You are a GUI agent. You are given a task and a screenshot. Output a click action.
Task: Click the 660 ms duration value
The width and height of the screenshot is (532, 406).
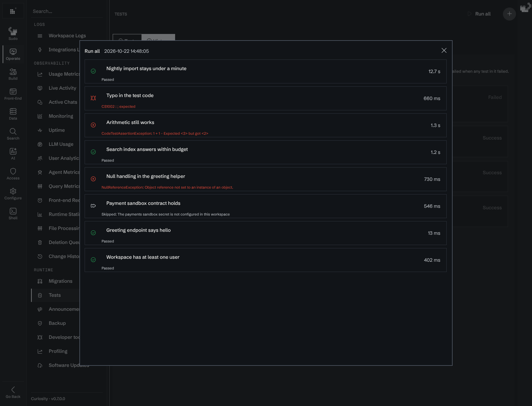[432, 99]
